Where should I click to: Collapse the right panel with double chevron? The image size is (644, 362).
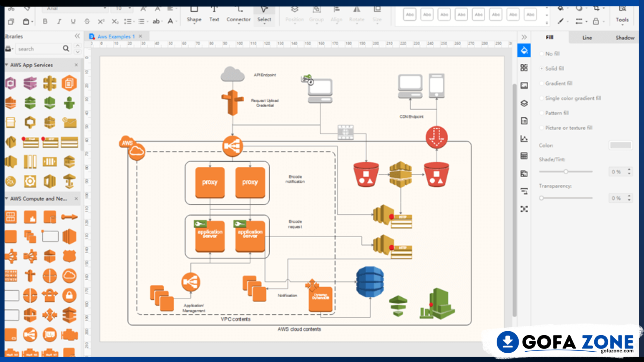[x=524, y=37]
